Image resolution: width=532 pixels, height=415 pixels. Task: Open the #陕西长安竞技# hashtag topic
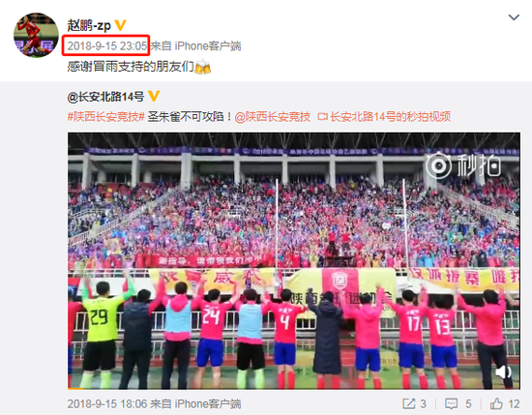coord(106,117)
